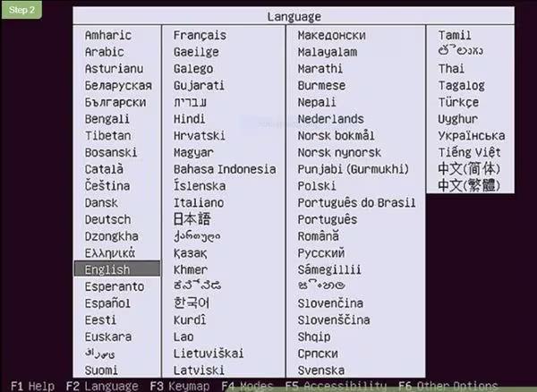Select Deutsch as the language

(x=107, y=219)
